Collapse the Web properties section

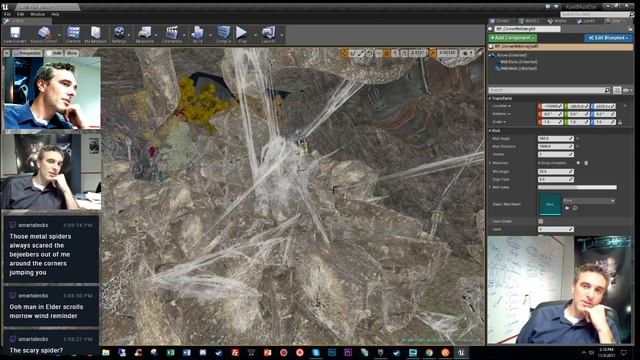click(490, 131)
